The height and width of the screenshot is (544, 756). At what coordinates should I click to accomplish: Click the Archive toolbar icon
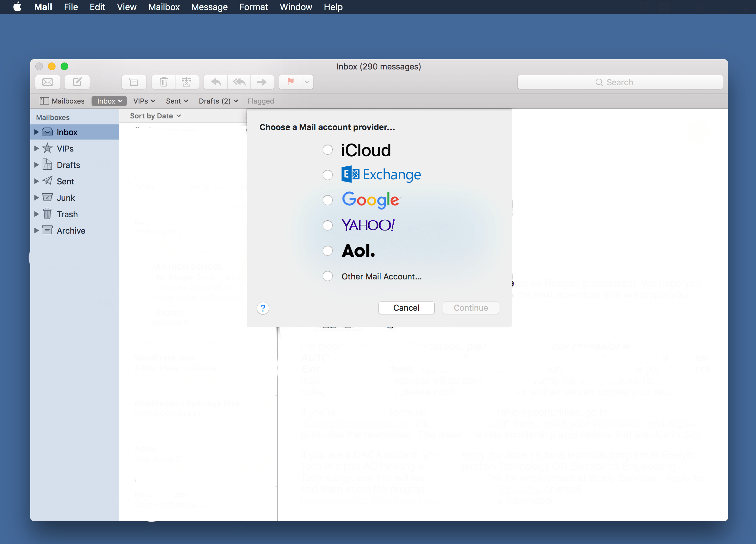click(x=134, y=82)
